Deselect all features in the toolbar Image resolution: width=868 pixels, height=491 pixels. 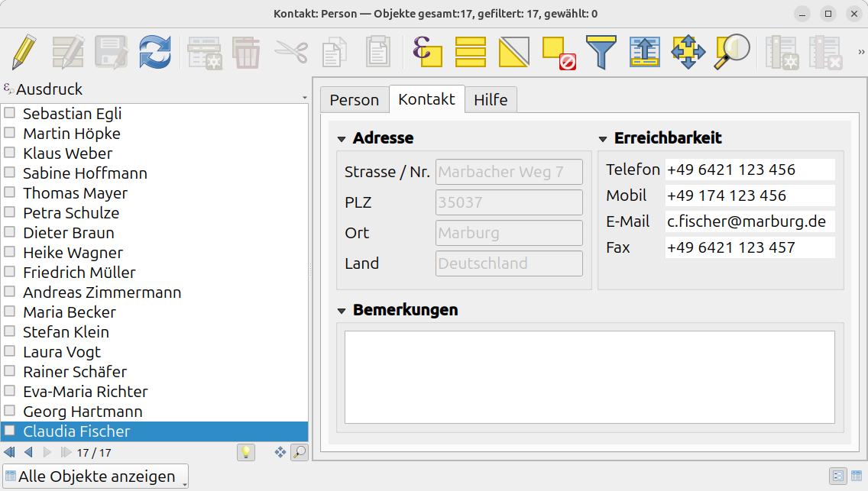(x=559, y=53)
